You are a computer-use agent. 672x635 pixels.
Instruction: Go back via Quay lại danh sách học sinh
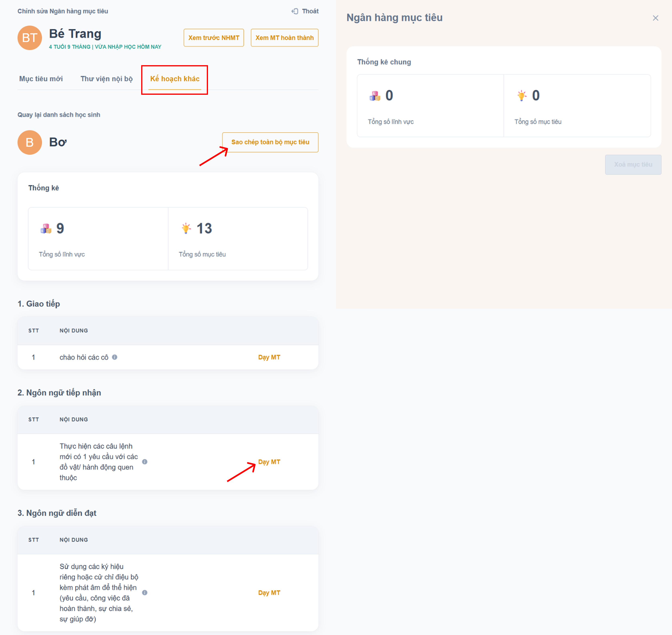[59, 115]
